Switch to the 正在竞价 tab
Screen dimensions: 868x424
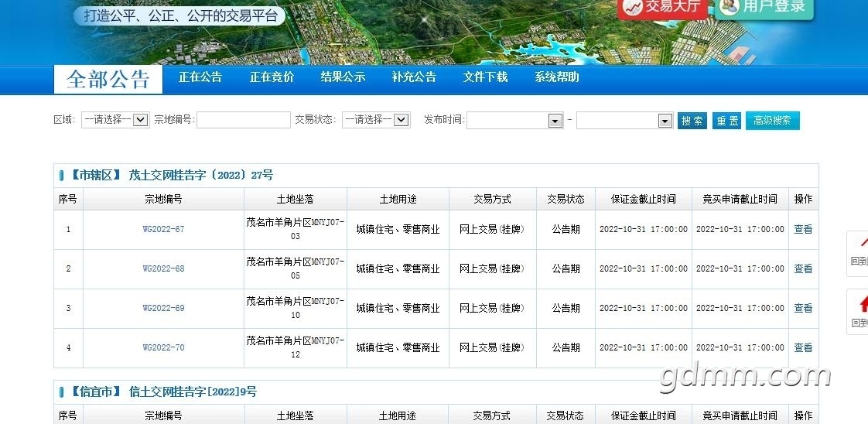(x=272, y=77)
